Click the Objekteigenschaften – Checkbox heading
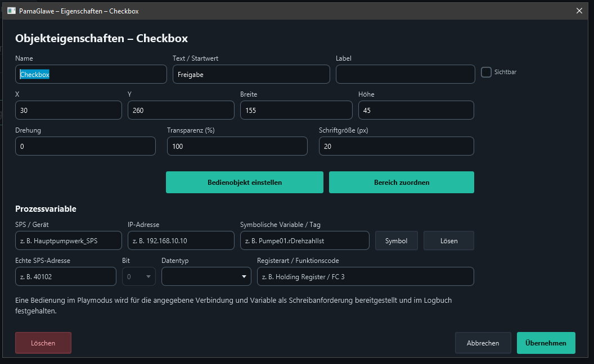Screen dimensions: 594x364 101,39
